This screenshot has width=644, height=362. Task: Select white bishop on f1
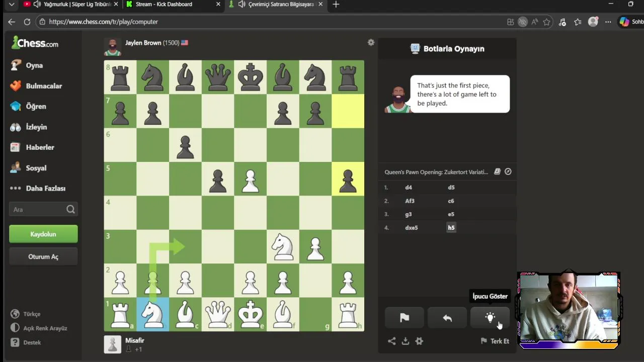pos(283,314)
